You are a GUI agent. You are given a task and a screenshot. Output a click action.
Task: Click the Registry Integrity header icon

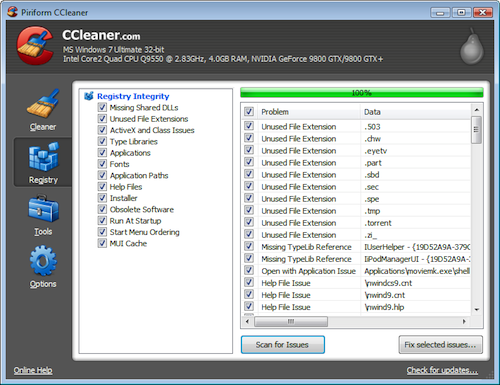click(x=89, y=96)
